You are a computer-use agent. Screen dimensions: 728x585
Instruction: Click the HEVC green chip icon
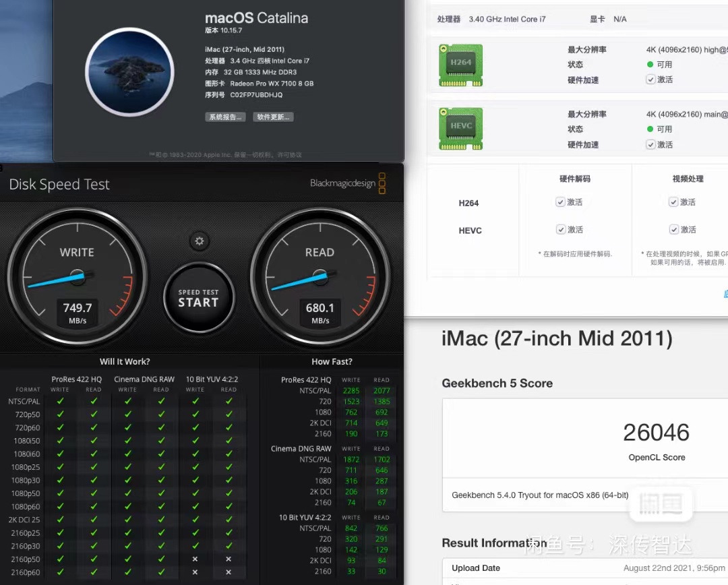tap(460, 129)
